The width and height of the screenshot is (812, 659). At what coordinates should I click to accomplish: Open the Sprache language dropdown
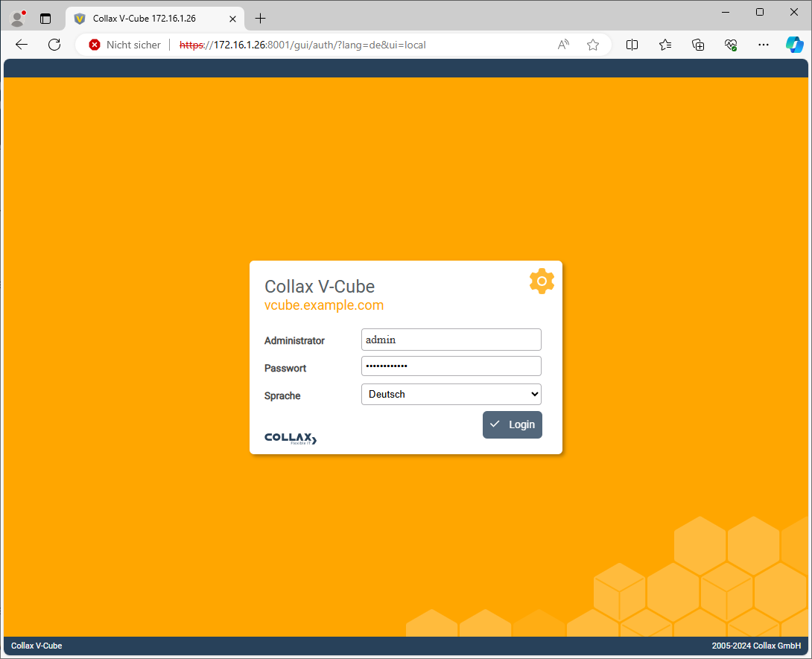(451, 395)
